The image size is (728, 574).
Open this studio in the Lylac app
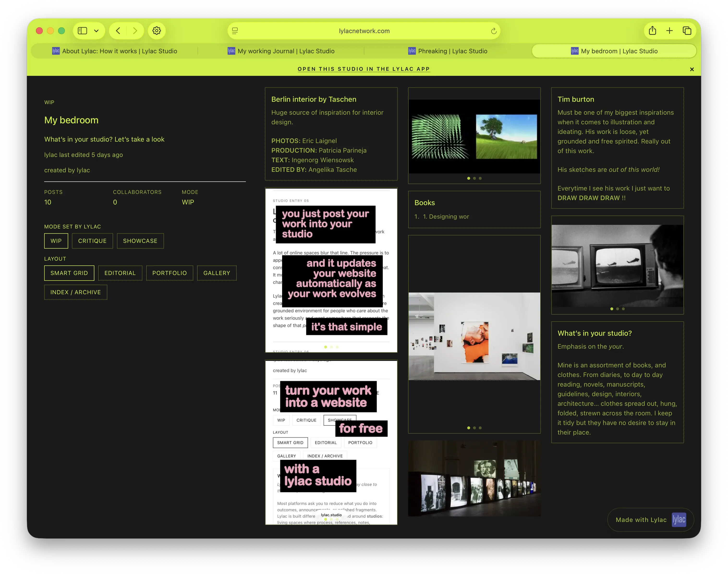click(x=364, y=69)
